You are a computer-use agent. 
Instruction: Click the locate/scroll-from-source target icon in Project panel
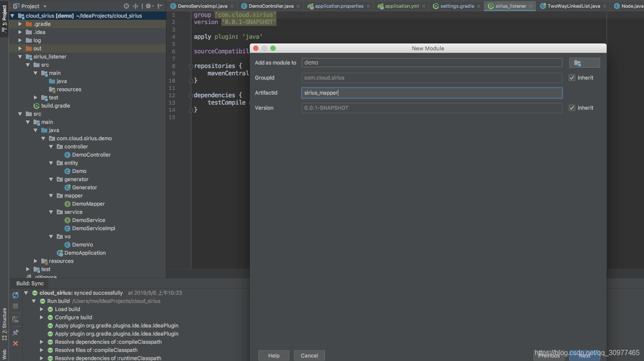coord(126,6)
